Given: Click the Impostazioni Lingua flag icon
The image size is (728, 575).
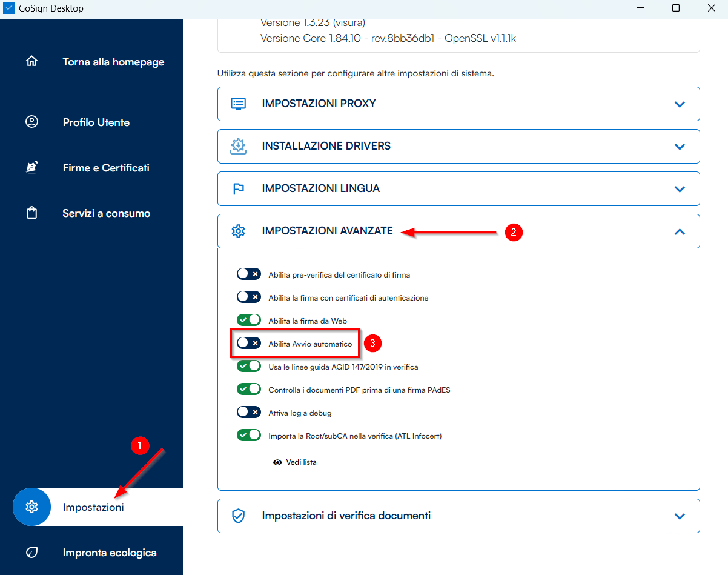Looking at the screenshot, I should [x=238, y=188].
